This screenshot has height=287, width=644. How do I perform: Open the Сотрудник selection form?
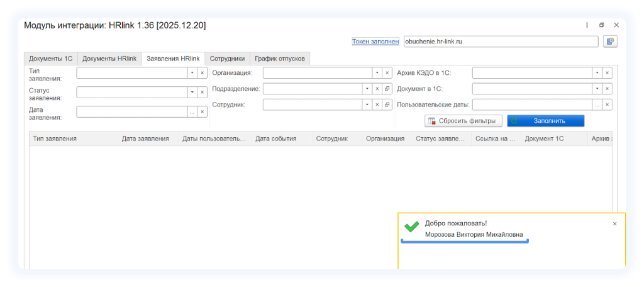[x=387, y=105]
